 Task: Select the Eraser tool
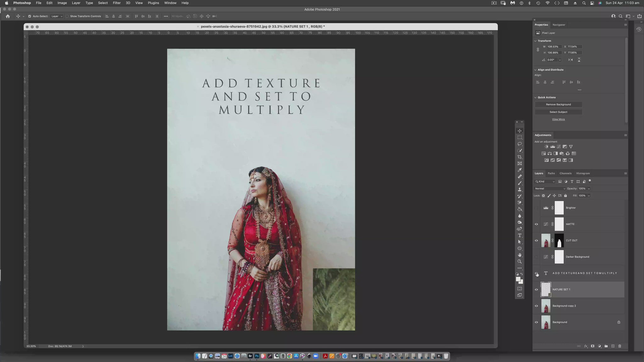(x=519, y=203)
